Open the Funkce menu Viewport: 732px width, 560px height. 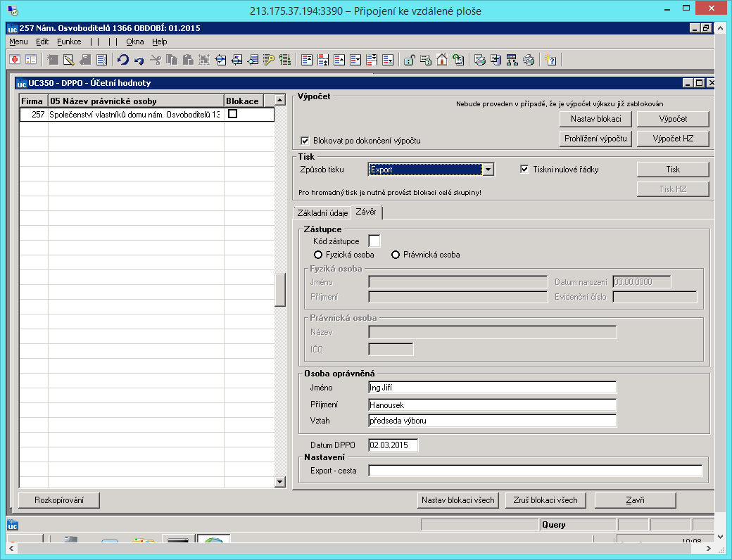(69, 42)
